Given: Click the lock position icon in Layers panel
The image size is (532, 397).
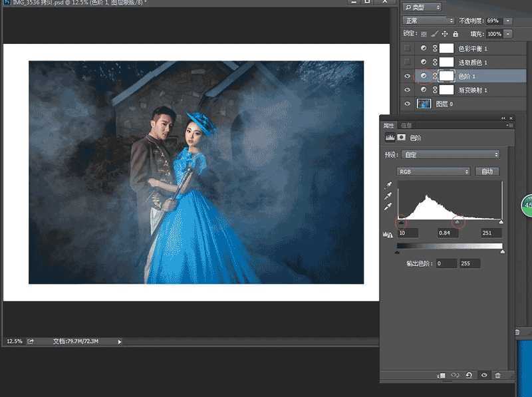Looking at the screenshot, I should click(x=444, y=33).
